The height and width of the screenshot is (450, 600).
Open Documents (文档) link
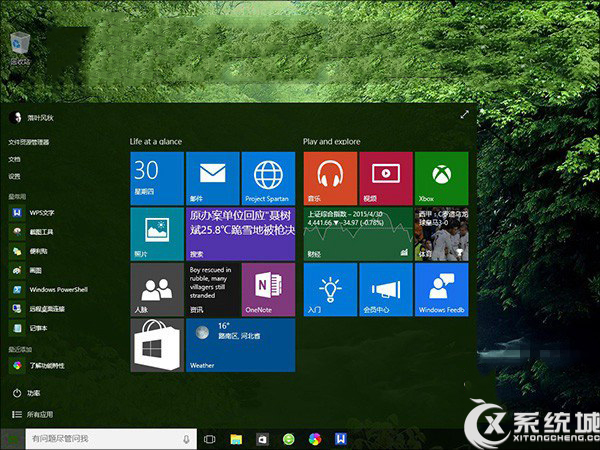click(15, 159)
